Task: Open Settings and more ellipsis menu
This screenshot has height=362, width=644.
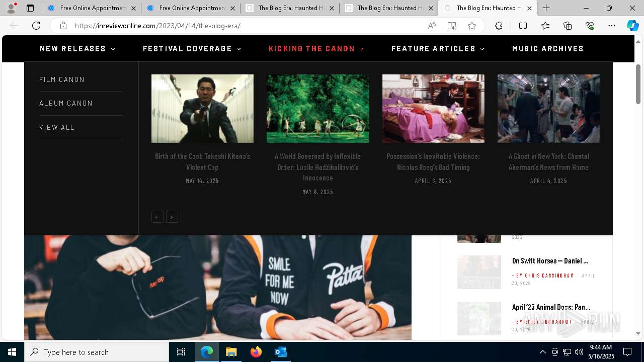Action: click(612, 26)
